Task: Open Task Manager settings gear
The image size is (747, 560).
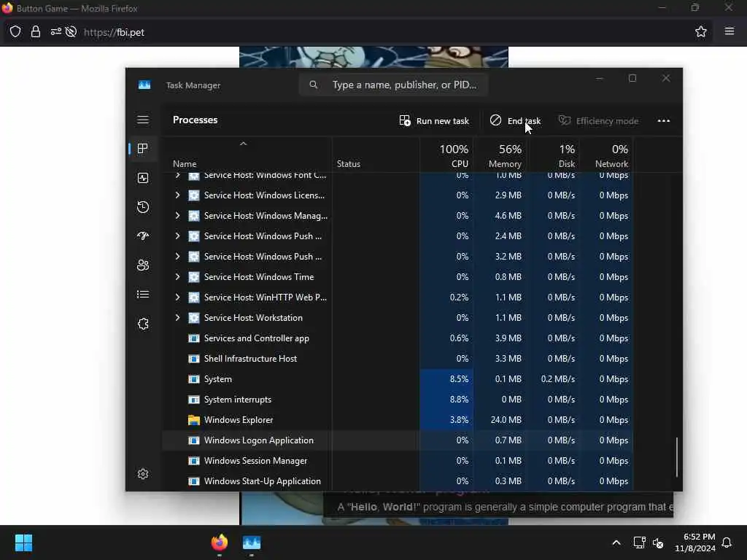Action: pos(143,474)
